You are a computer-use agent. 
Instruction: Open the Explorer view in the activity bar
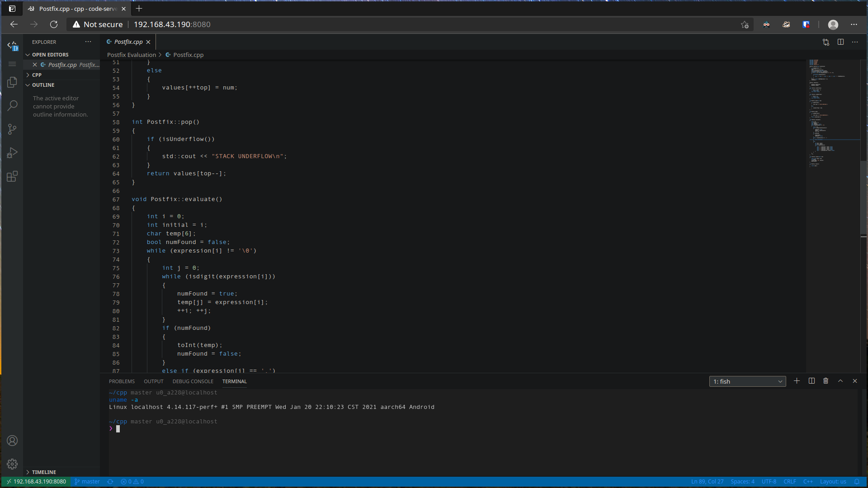click(12, 82)
